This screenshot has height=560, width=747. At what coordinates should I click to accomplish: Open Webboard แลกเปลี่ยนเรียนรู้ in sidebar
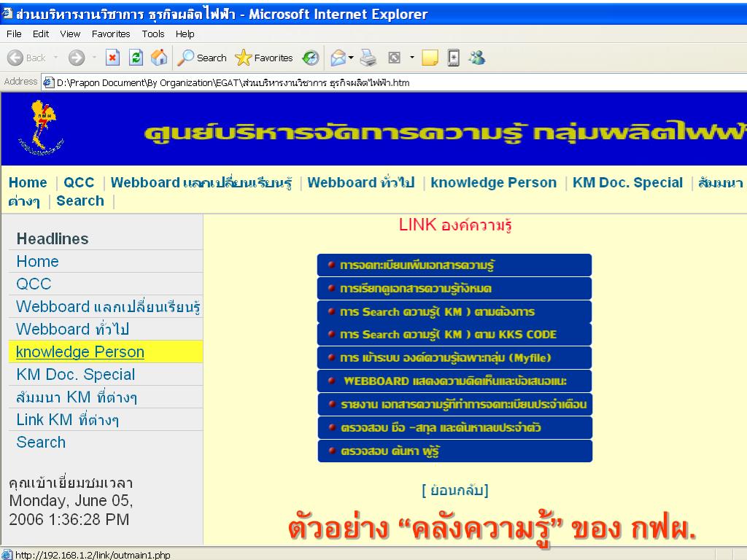tap(108, 307)
